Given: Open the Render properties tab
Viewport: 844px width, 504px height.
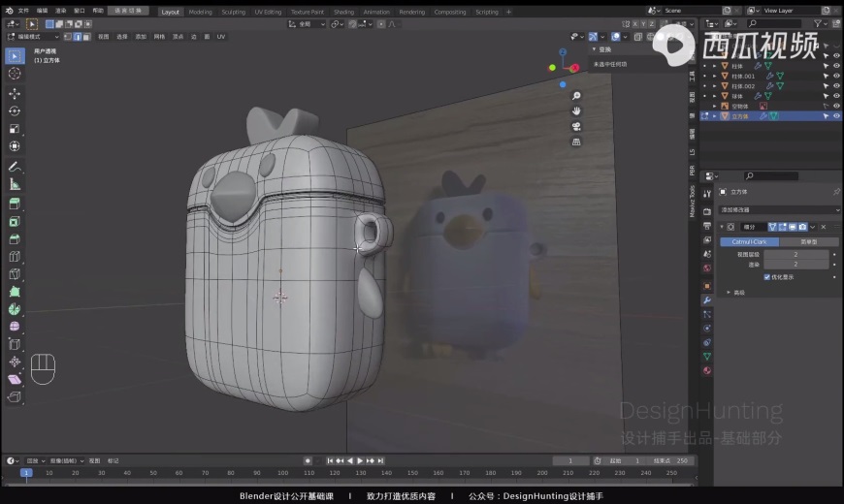Looking at the screenshot, I should click(707, 211).
